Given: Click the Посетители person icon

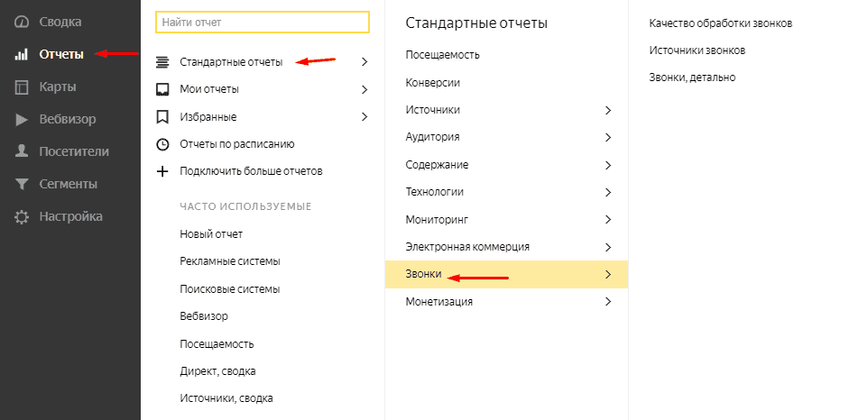Looking at the screenshot, I should tap(22, 151).
